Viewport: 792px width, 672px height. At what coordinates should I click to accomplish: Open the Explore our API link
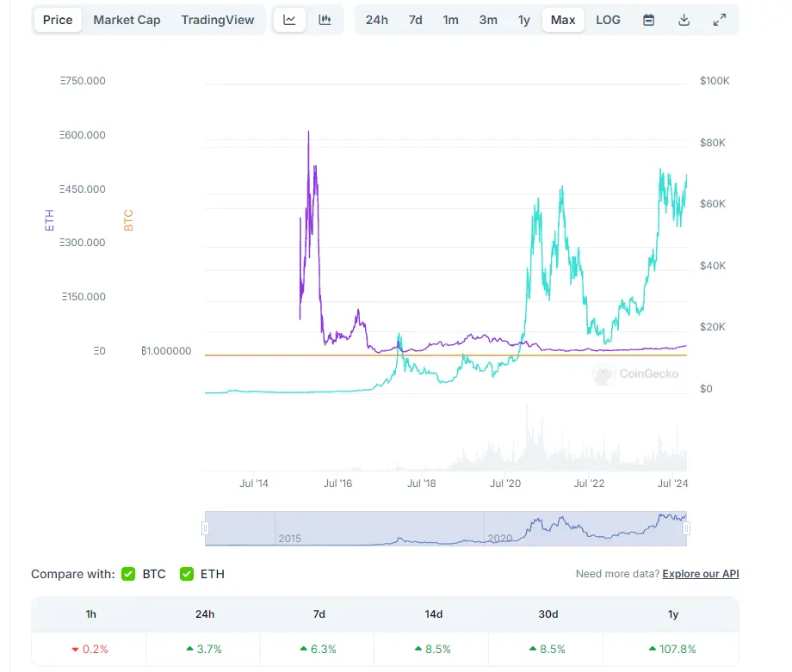701,574
